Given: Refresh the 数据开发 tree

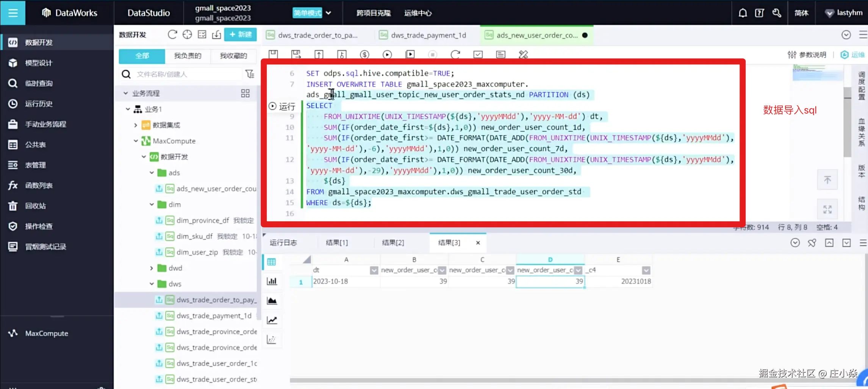Looking at the screenshot, I should click(172, 34).
